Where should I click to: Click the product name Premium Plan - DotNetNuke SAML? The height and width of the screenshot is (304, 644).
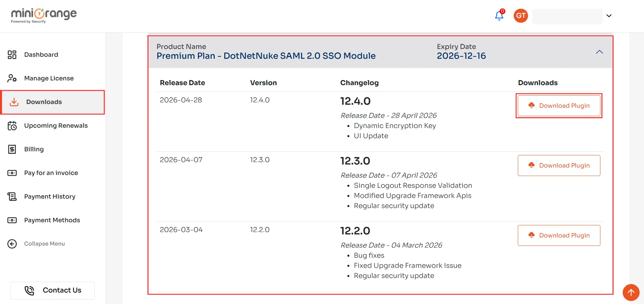[x=266, y=56]
